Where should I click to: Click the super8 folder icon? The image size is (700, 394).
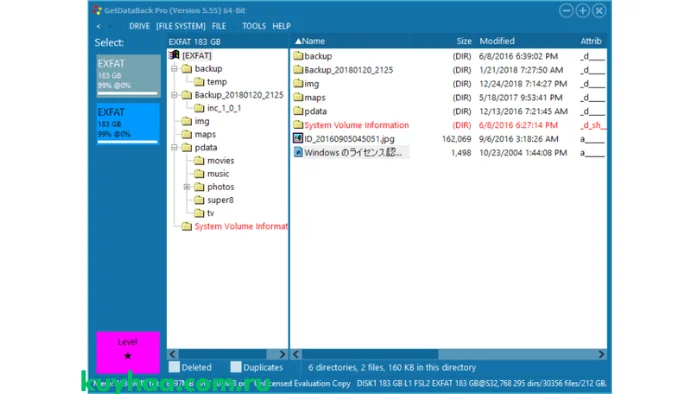[199, 200]
